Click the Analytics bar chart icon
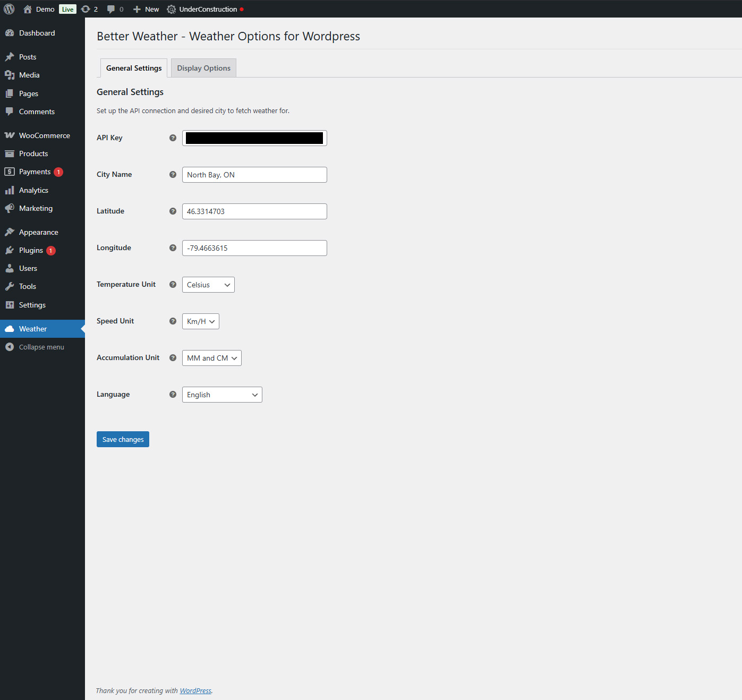 click(x=10, y=190)
